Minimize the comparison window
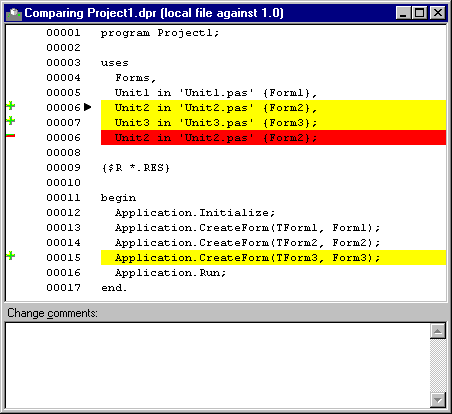The height and width of the screenshot is (414, 452). click(404, 13)
